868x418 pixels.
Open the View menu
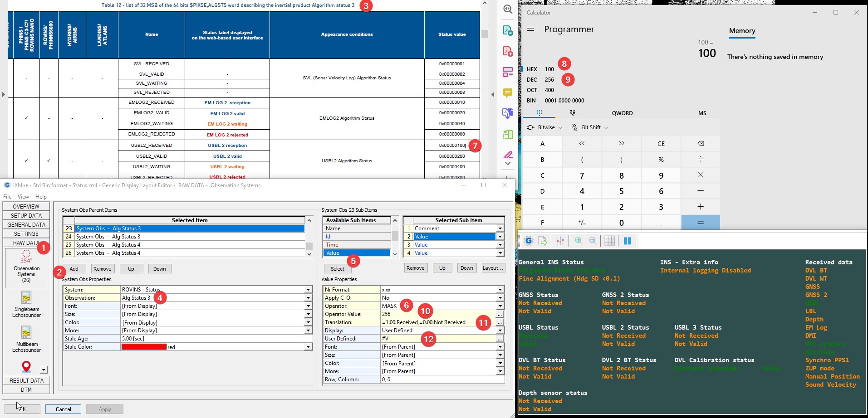(x=23, y=197)
